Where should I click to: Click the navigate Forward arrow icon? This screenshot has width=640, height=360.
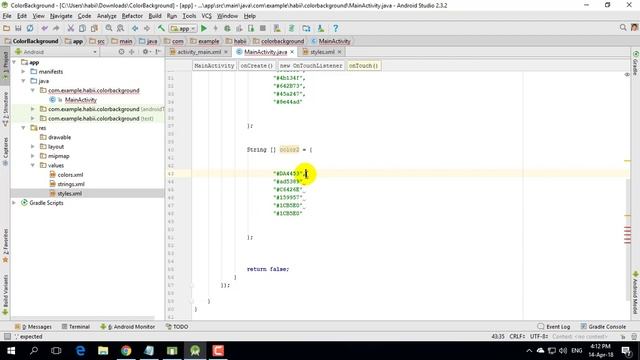pyautogui.click(x=147, y=29)
